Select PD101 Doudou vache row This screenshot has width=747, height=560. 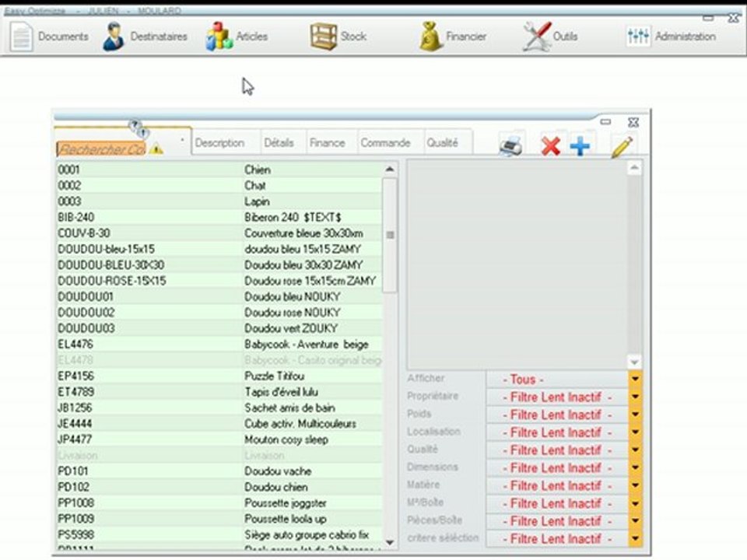coord(219,471)
